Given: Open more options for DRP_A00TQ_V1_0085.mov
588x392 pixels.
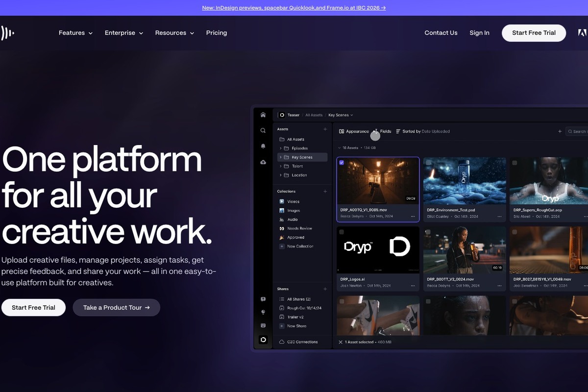Looking at the screenshot, I should (x=413, y=216).
